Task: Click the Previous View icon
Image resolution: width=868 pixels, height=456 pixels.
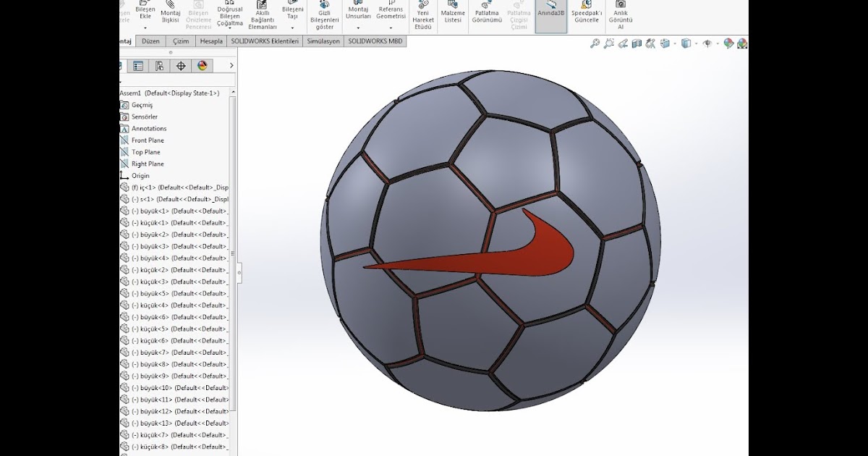Action: 624,44
